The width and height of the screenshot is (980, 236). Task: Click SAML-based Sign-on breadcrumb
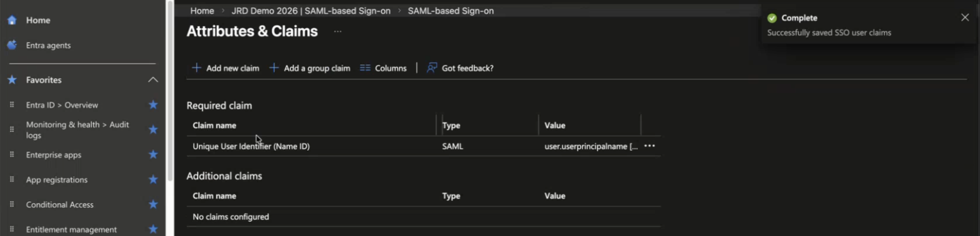[450, 11]
